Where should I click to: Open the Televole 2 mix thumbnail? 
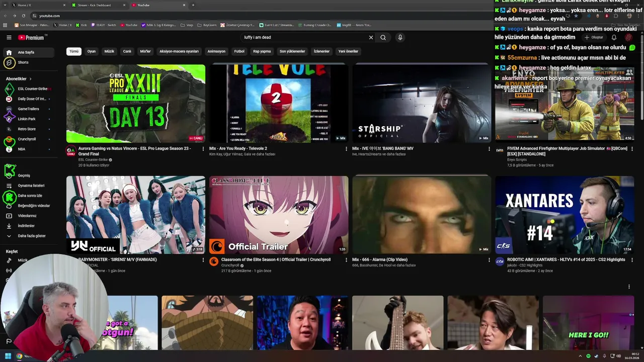(x=279, y=103)
